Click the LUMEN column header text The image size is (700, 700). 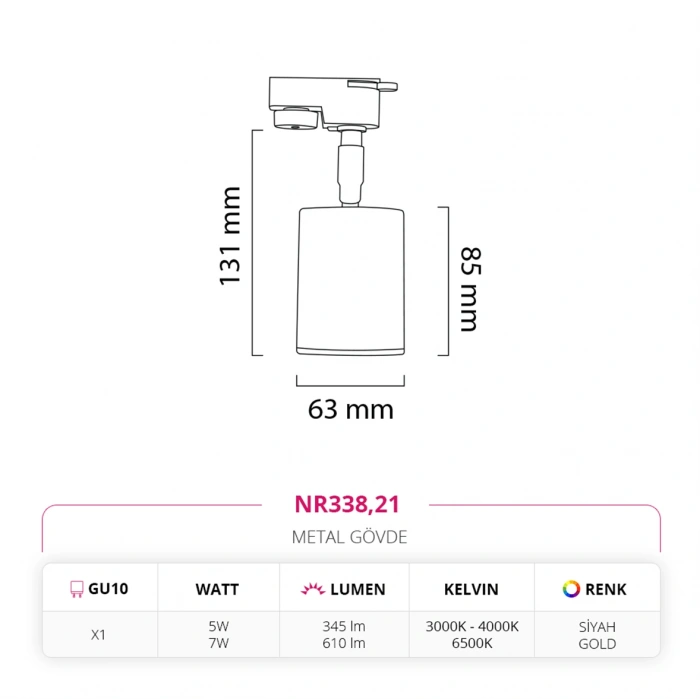pyautogui.click(x=358, y=589)
